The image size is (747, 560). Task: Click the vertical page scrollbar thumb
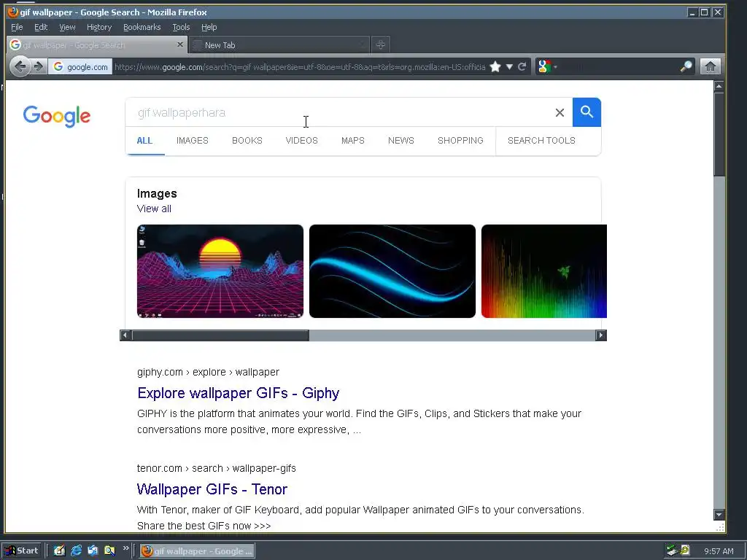719,134
